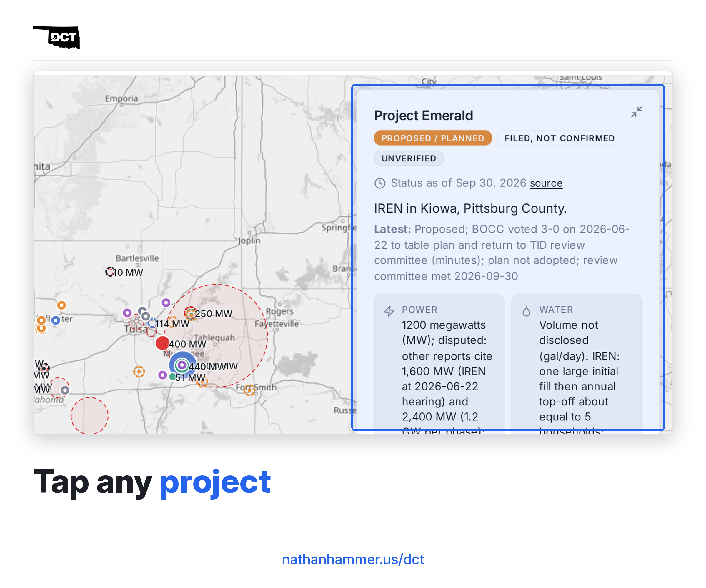
Task: Select the gray ring marker near the Oklahoma City label
Action: point(65,390)
